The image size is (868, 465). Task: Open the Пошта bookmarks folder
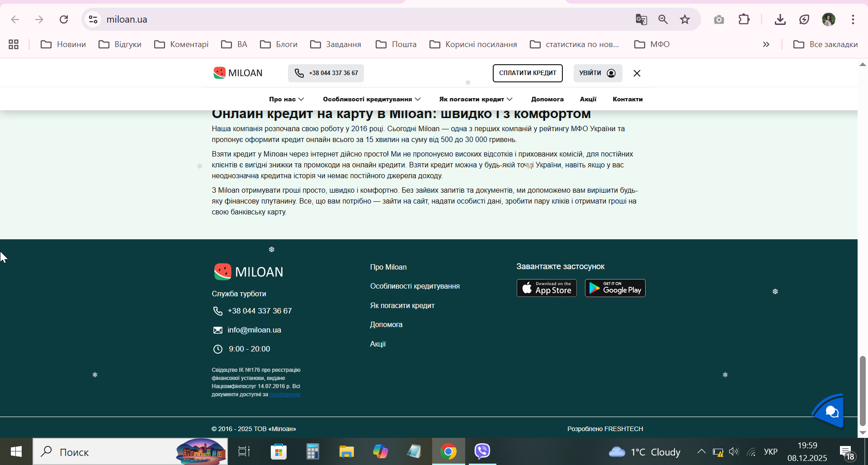[x=396, y=44]
